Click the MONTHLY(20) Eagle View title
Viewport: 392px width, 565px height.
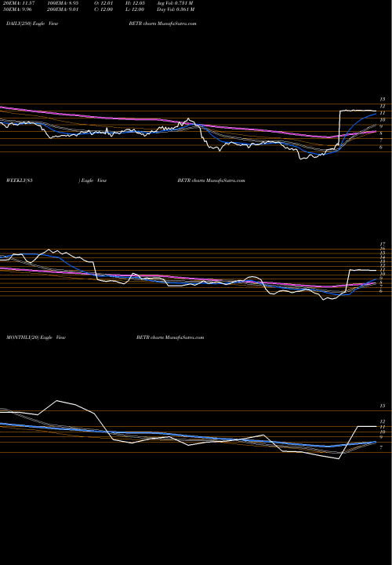click(36, 337)
